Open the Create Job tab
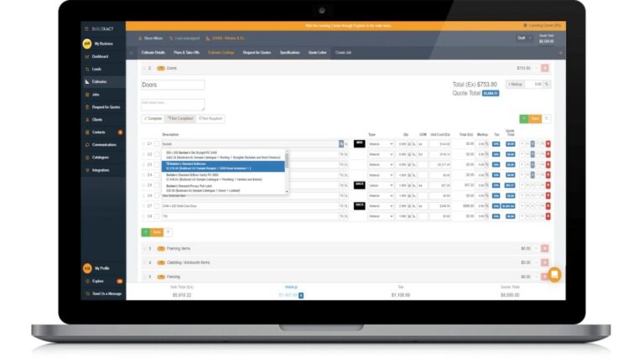 click(343, 53)
